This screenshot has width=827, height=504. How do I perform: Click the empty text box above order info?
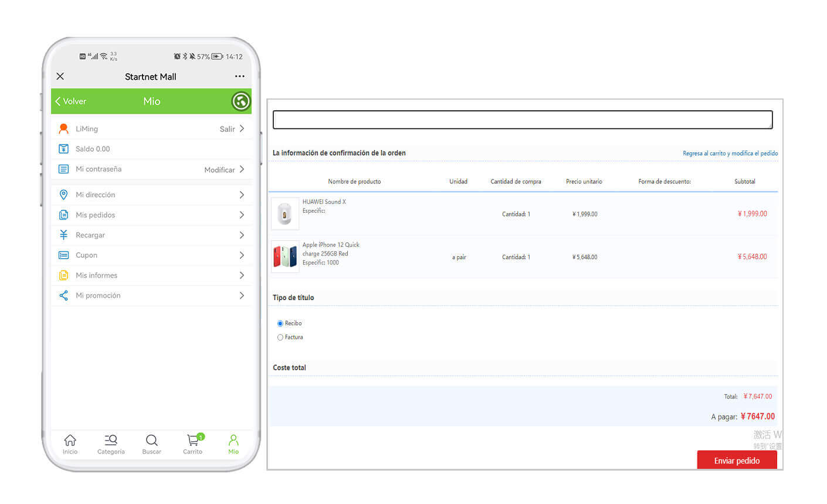[x=522, y=120]
